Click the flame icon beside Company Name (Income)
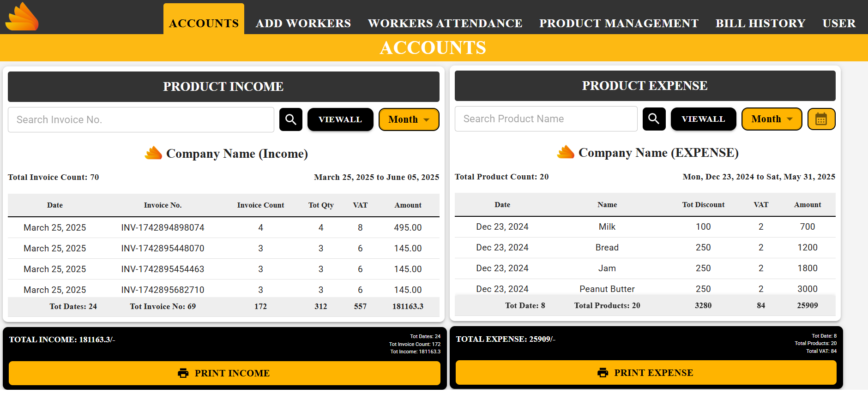Screen dimensions: 868x393 [x=153, y=153]
